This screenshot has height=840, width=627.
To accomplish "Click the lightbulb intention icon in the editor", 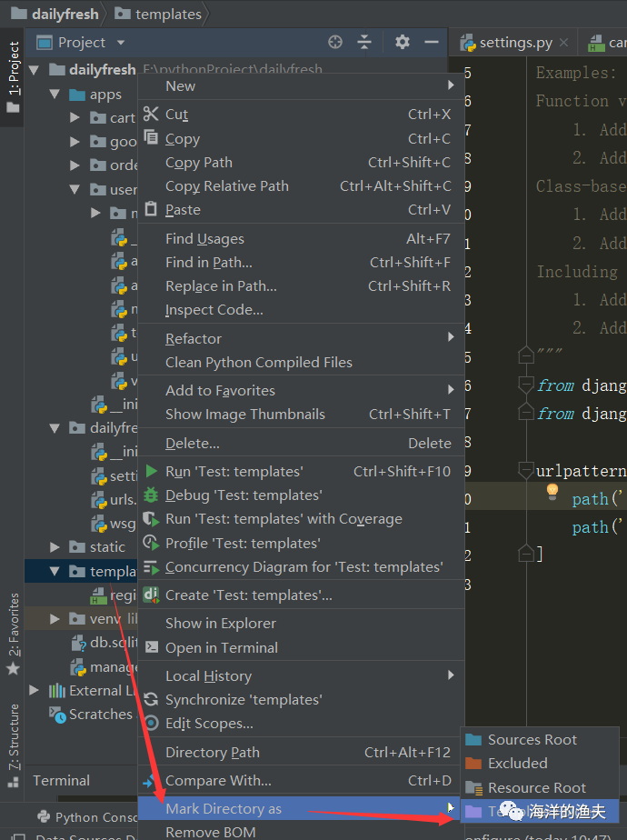I will click(x=552, y=491).
